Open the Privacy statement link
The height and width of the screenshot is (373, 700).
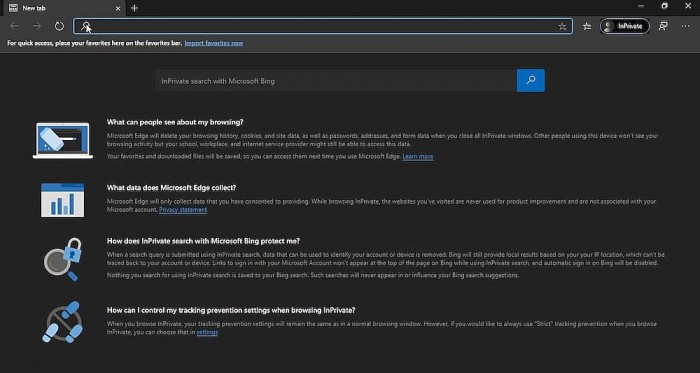point(183,209)
